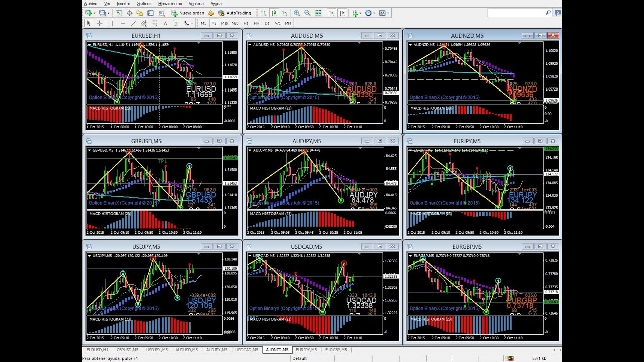Switch to the EURUSD,H1 bottom tab

coord(97,350)
